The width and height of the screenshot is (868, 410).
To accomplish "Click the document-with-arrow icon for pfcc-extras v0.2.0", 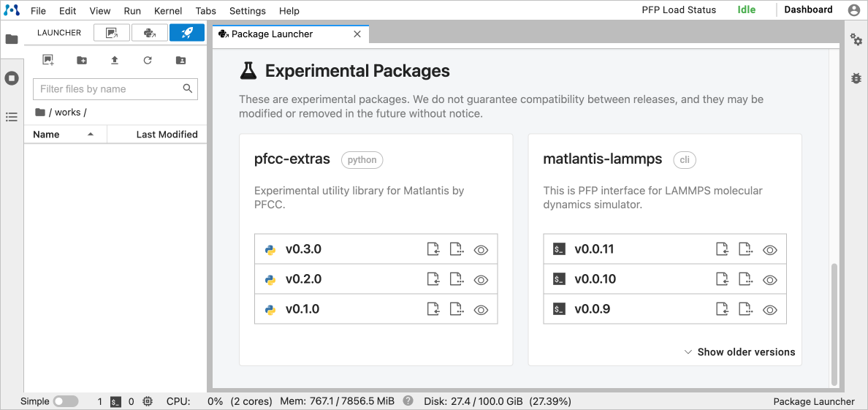I will click(x=433, y=279).
